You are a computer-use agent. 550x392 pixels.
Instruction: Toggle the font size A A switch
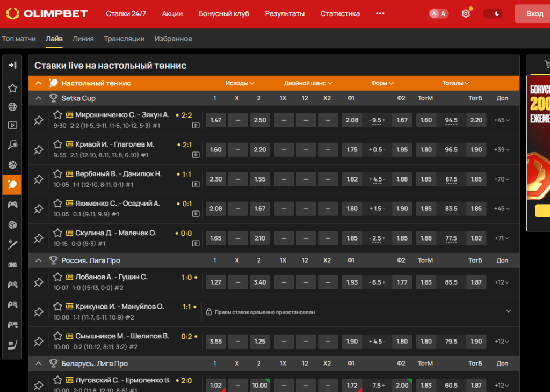tap(438, 13)
